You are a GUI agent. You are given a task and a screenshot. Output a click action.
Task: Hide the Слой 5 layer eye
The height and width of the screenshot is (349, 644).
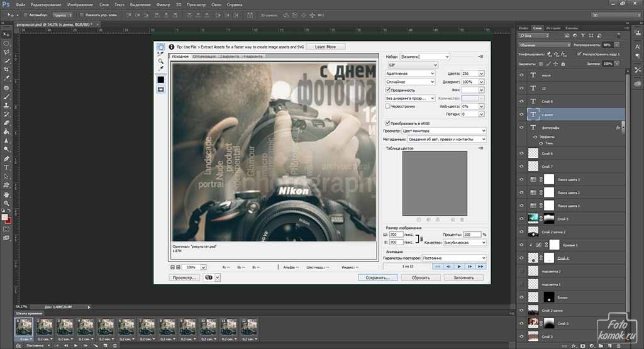pos(521,219)
